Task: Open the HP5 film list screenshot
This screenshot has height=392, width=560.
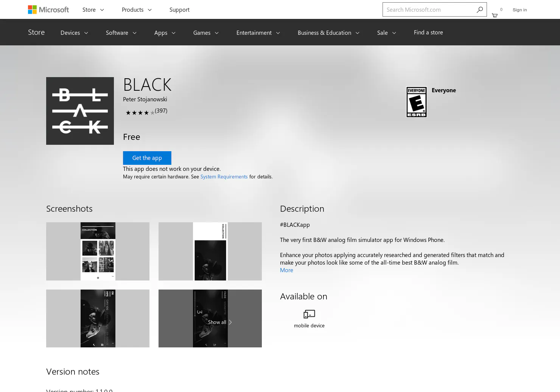Action: pos(98,318)
